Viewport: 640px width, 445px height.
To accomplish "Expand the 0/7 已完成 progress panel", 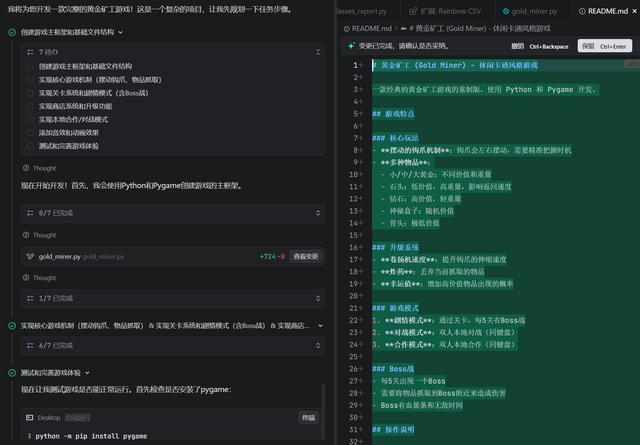I will click(x=319, y=212).
